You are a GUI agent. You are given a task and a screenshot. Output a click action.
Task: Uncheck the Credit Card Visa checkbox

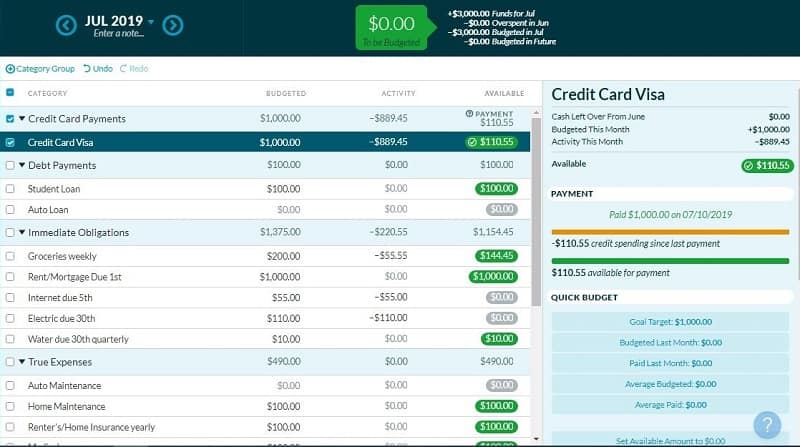pos(10,142)
